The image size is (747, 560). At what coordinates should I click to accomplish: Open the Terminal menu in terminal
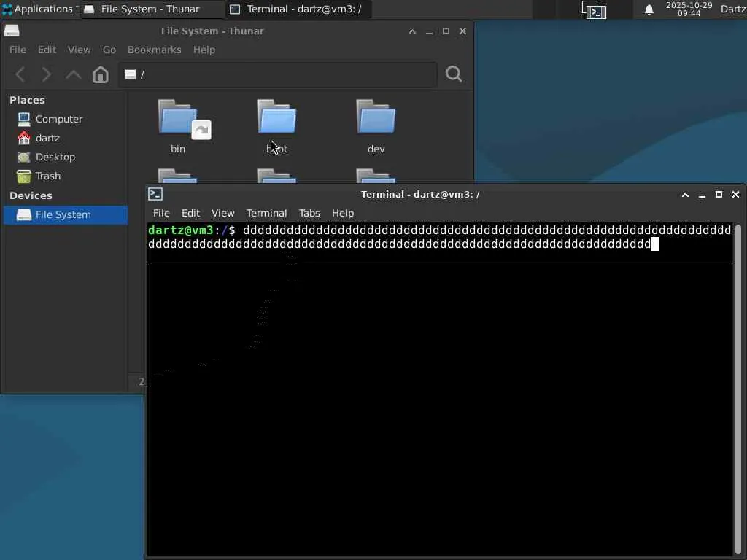pos(266,213)
